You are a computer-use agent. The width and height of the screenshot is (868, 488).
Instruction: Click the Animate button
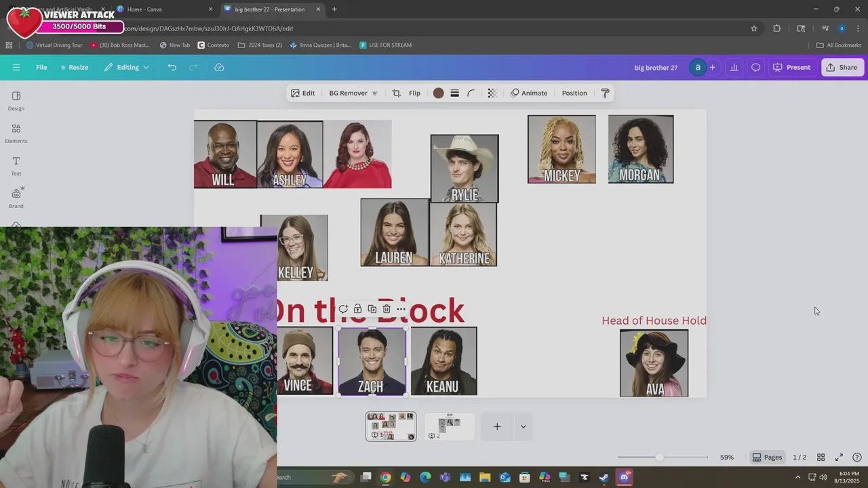(529, 93)
